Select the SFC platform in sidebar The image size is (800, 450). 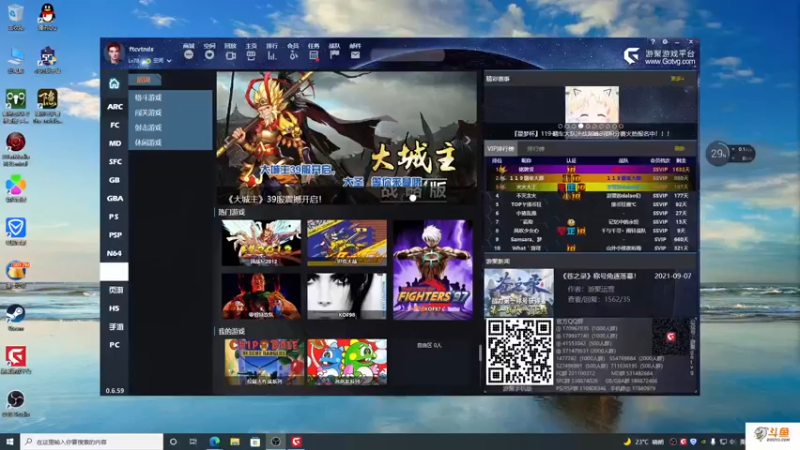click(x=114, y=162)
